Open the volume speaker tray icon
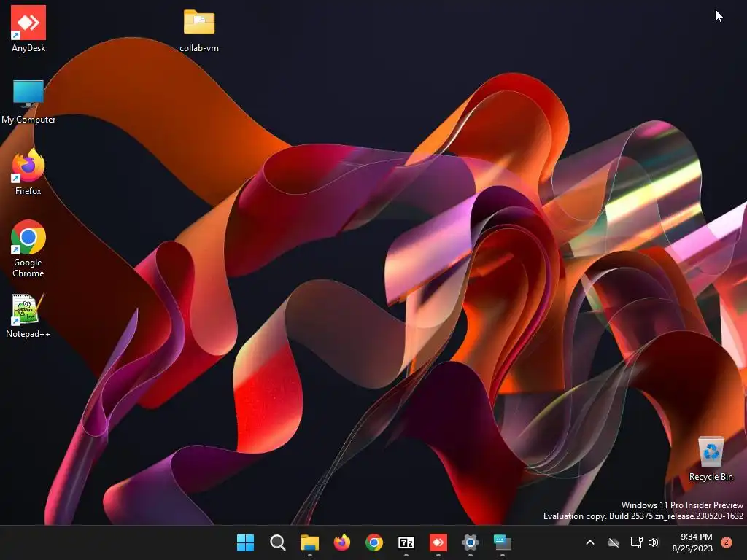Screen dimensions: 747x560 point(654,542)
